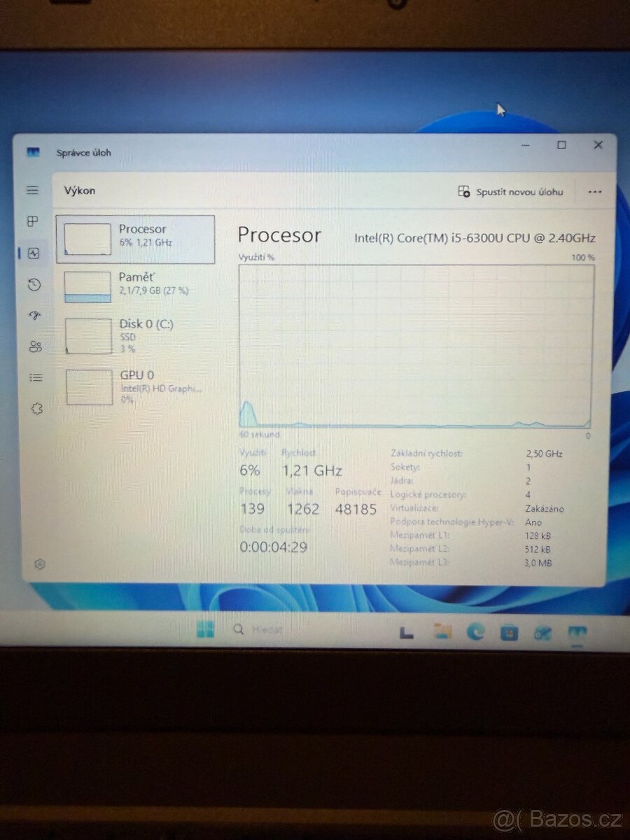Select the Performance (Výkon) pulse icon
Viewport: 630px width, 840px height.
point(33,253)
